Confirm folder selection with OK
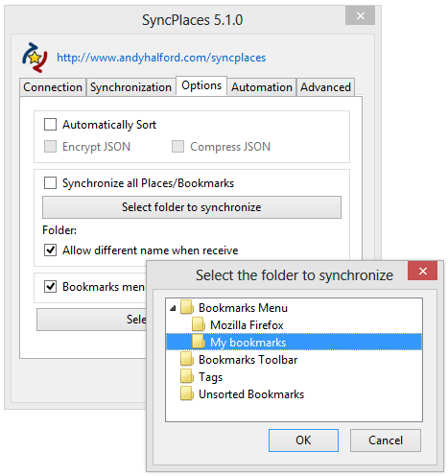 [x=303, y=440]
